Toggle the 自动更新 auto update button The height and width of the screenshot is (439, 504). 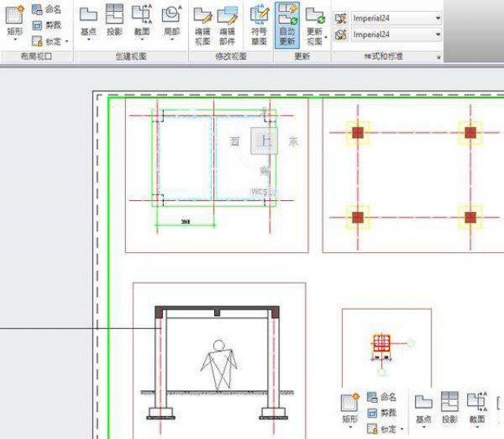click(x=287, y=24)
